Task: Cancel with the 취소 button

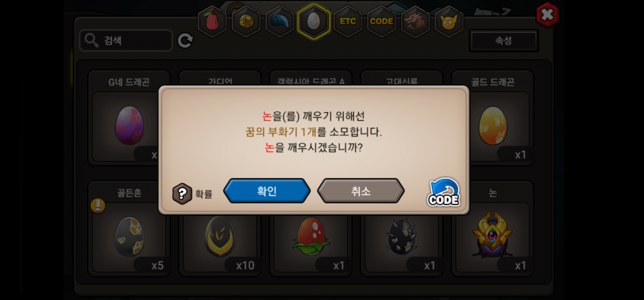Action: (x=361, y=191)
